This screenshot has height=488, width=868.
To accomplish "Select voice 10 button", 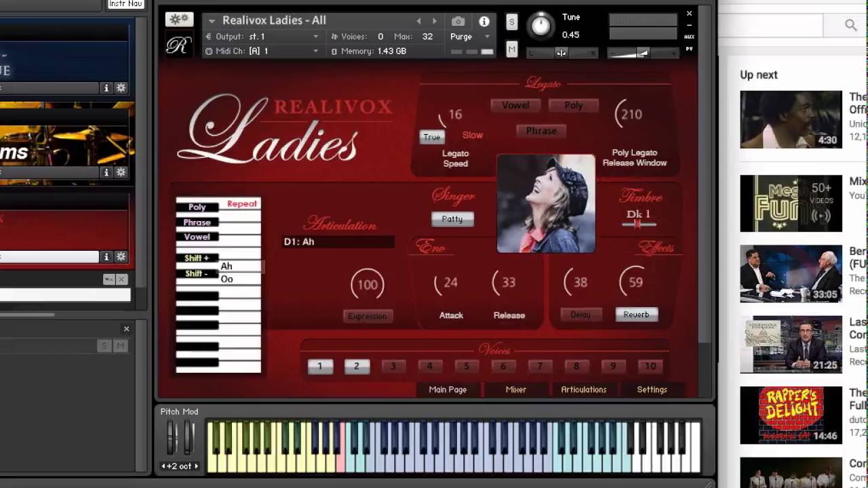I will coord(650,366).
